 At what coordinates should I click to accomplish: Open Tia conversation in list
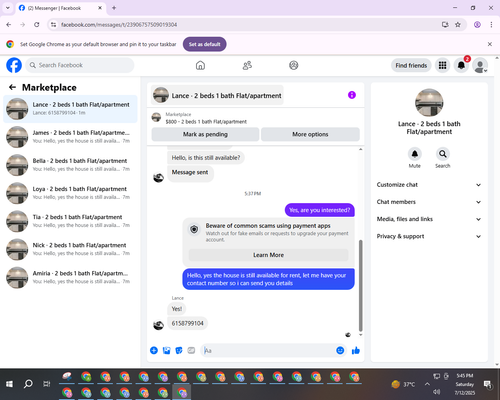pos(70,221)
